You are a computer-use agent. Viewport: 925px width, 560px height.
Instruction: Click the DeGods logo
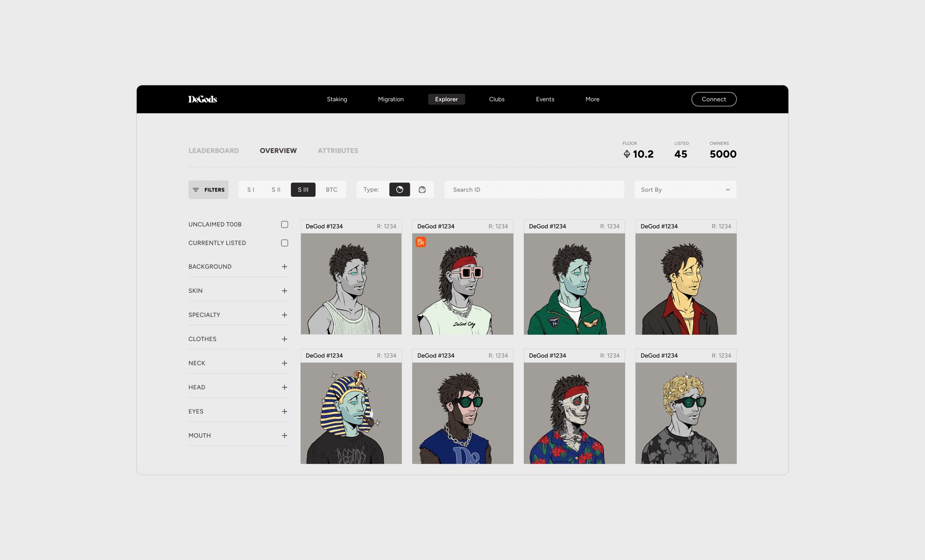tap(203, 99)
